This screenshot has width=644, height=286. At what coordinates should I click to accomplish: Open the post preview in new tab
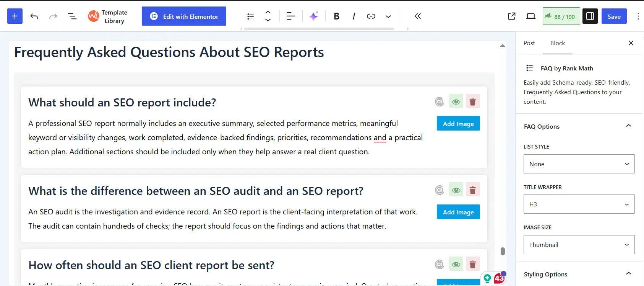click(x=512, y=16)
